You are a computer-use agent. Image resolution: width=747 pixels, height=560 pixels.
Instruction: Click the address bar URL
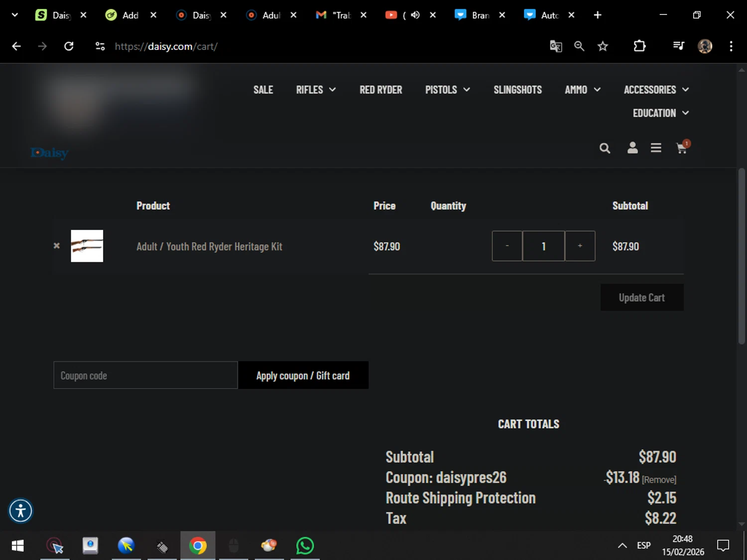(166, 46)
